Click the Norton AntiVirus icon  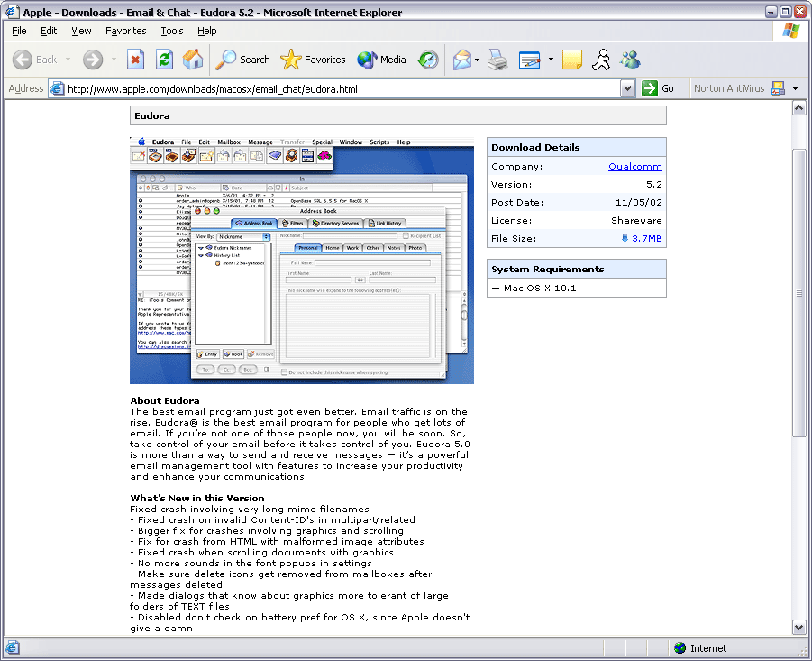coord(778,88)
